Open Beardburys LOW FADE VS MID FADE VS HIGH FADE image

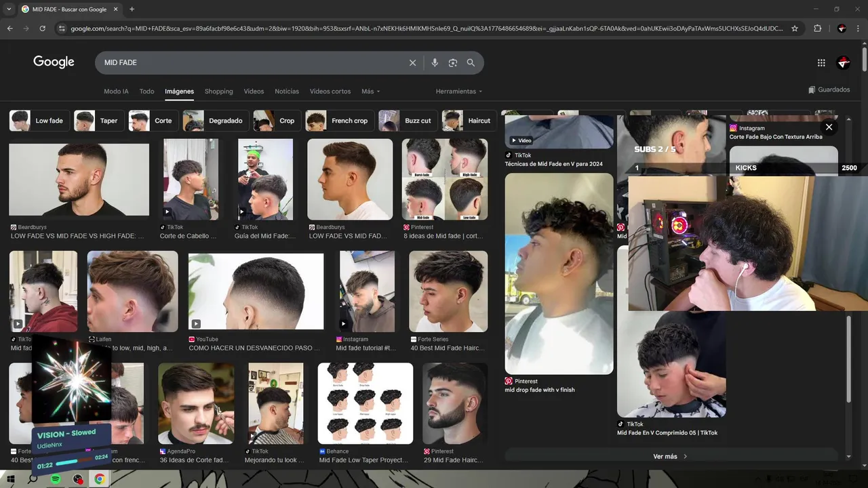pyautogui.click(x=79, y=180)
